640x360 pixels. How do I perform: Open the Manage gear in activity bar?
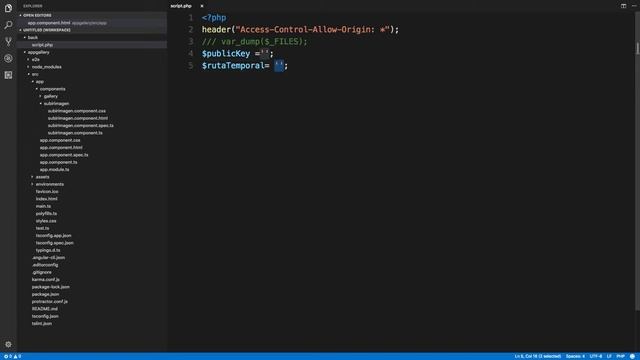tap(8, 344)
